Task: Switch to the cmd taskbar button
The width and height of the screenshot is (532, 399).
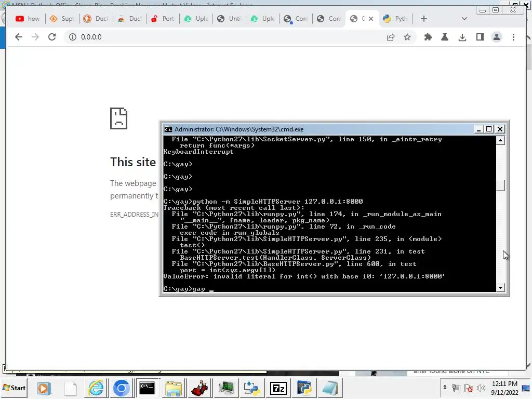Action: (x=147, y=388)
